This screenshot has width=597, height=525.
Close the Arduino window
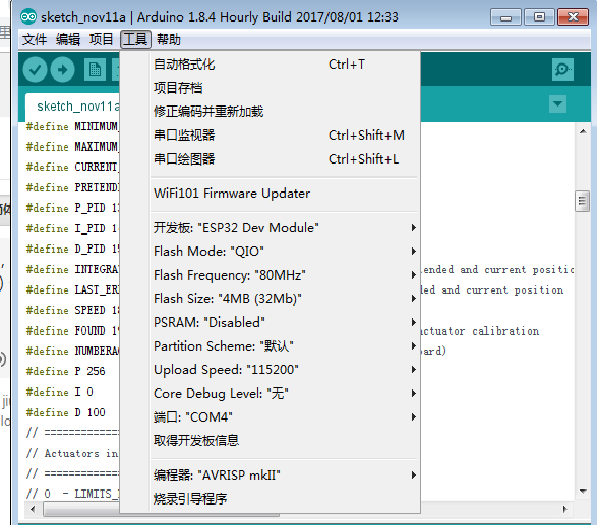tap(573, 17)
